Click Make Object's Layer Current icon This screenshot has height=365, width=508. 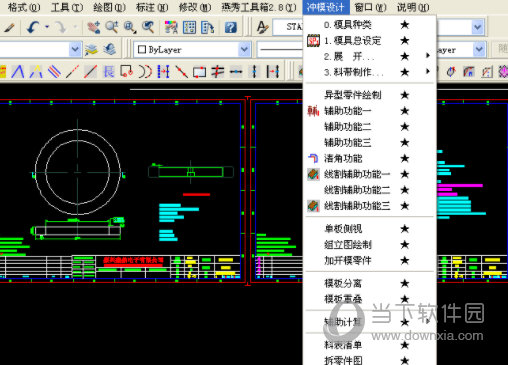91,50
